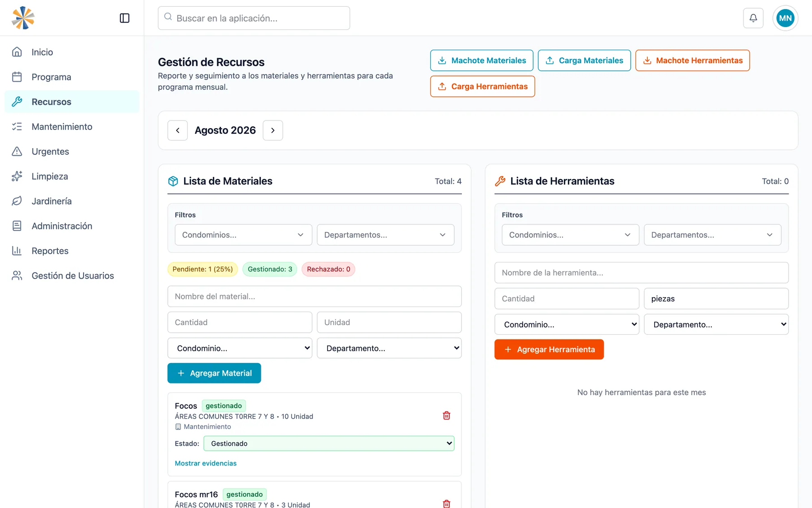The height and width of the screenshot is (508, 812).
Task: Delete the Focos material with trash icon
Action: [447, 415]
